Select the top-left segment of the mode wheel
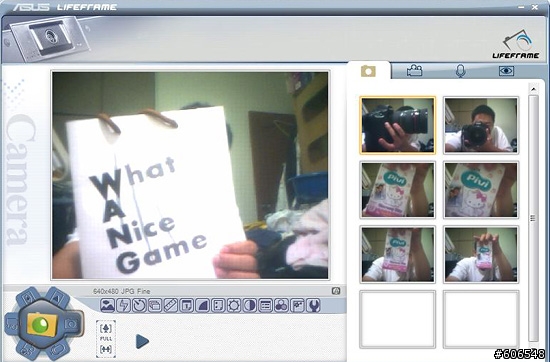 tap(28, 297)
